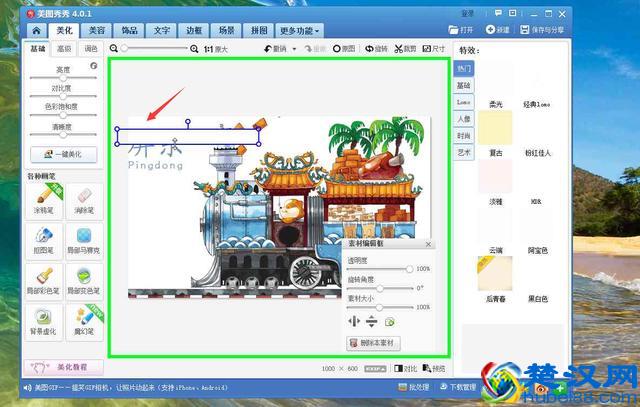Toggle the 对比 compare view
The image size is (640, 407).
(405, 368)
